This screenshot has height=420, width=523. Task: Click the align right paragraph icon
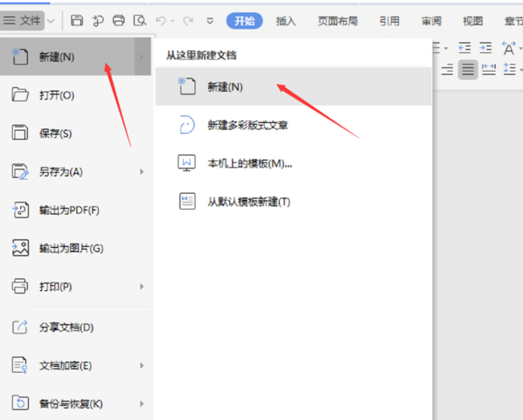447,70
